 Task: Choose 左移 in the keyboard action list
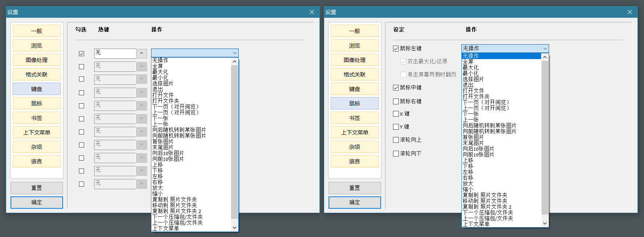coord(191,176)
